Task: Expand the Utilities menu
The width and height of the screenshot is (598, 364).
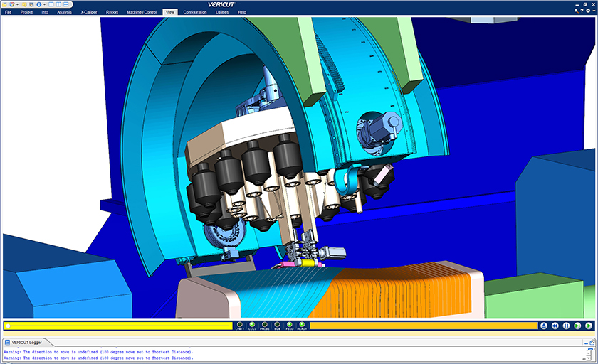Action: click(222, 12)
